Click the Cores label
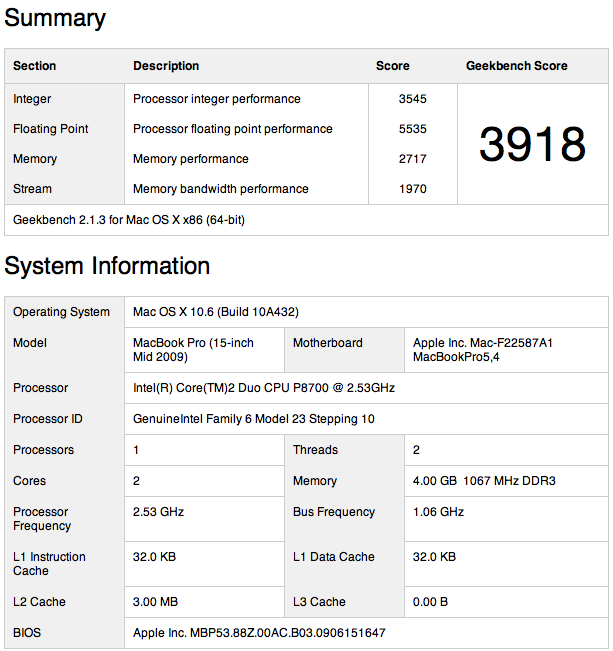The image size is (613, 651). pos(29,481)
